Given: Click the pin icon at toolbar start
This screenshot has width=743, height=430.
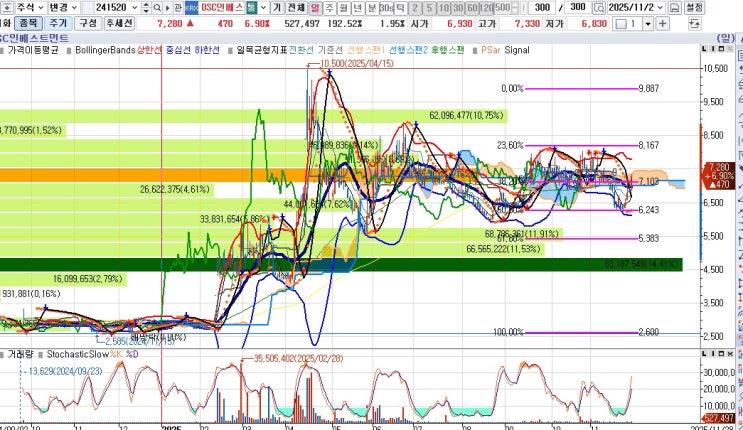Looking at the screenshot, I should pyautogui.click(x=7, y=8).
